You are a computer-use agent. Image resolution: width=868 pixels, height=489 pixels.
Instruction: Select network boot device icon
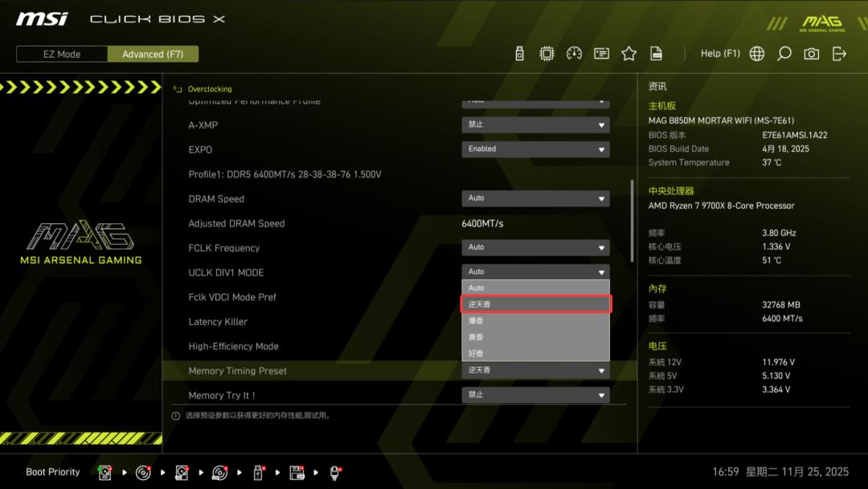(x=334, y=472)
